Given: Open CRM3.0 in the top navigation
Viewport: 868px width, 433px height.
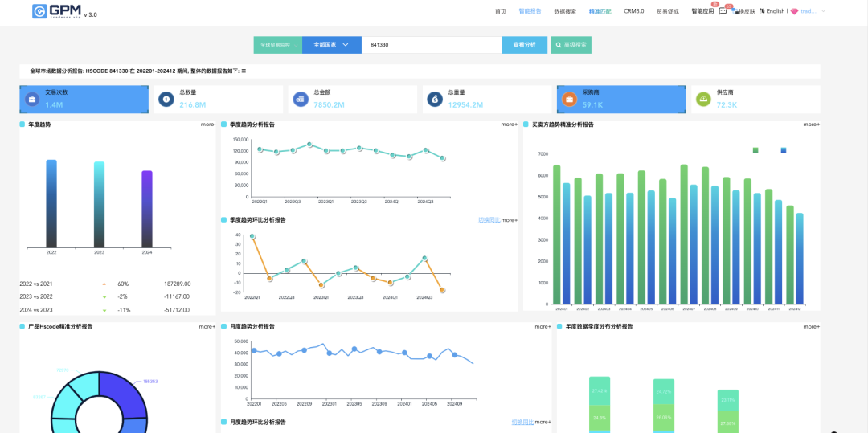Looking at the screenshot, I should click(634, 11).
